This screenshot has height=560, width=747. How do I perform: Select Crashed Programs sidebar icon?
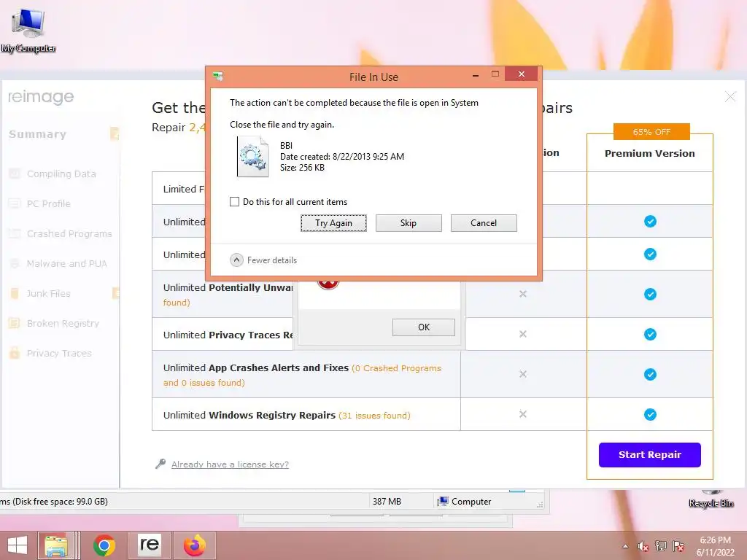(x=15, y=234)
